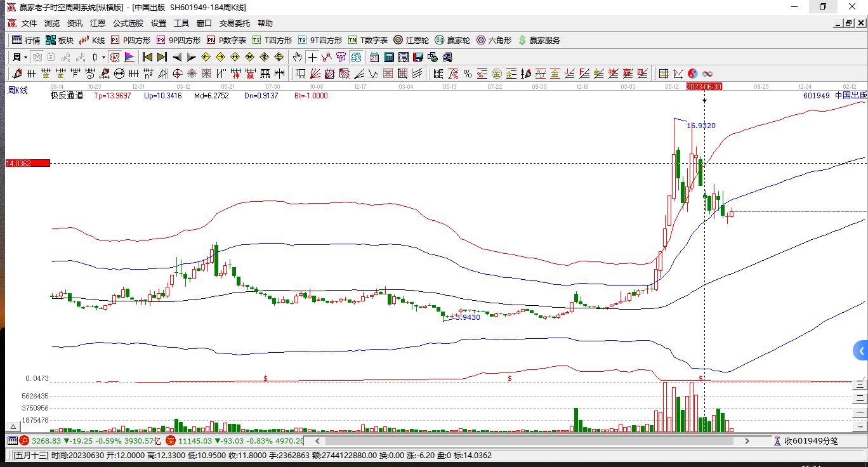The height and width of the screenshot is (467, 868).
Task: Open the 文件 menu
Action: coord(29,23)
